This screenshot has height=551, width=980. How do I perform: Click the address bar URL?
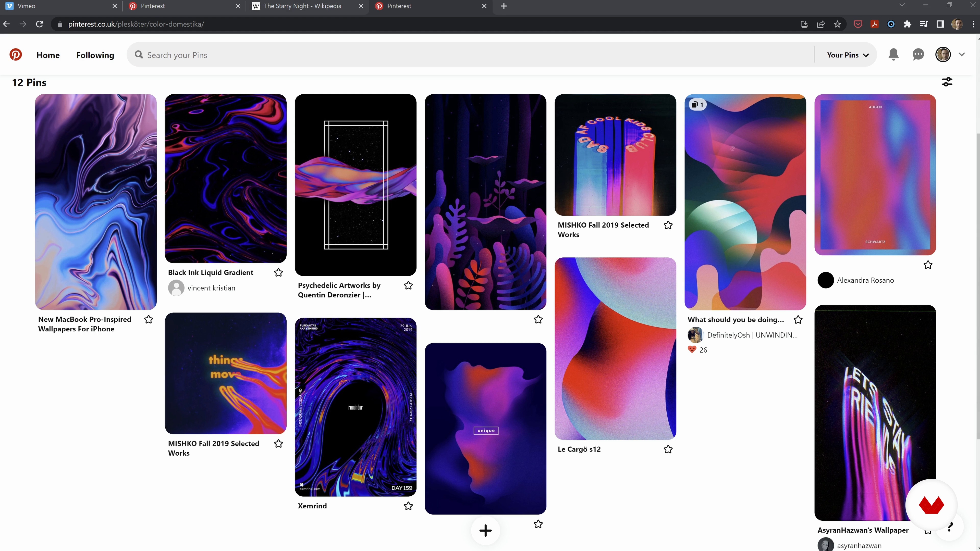[136, 24]
